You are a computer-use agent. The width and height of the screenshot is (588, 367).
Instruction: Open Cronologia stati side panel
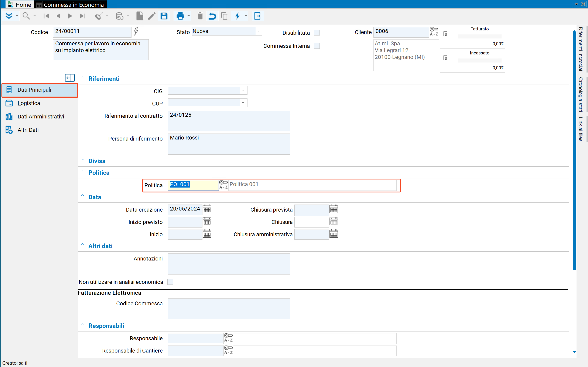click(580, 95)
